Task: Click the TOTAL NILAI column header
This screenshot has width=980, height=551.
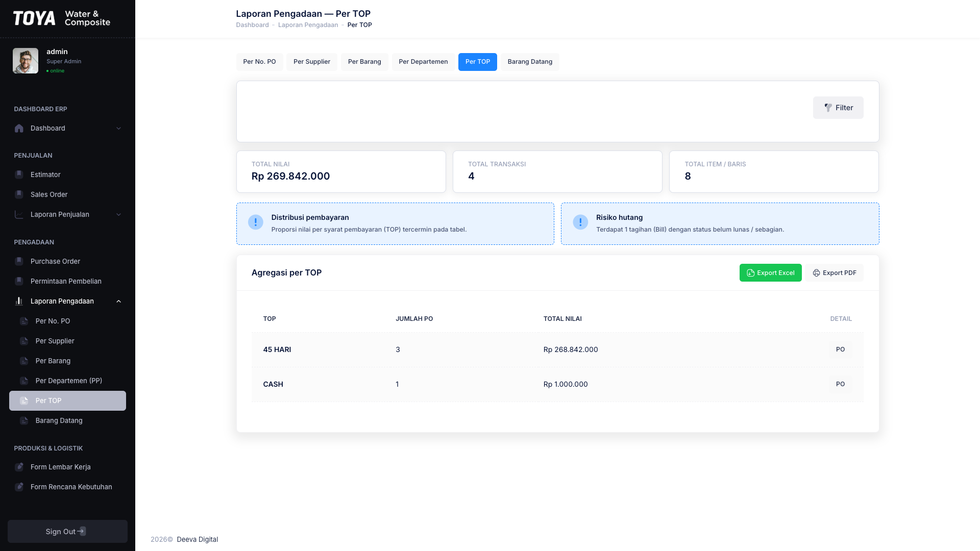Action: coord(562,319)
